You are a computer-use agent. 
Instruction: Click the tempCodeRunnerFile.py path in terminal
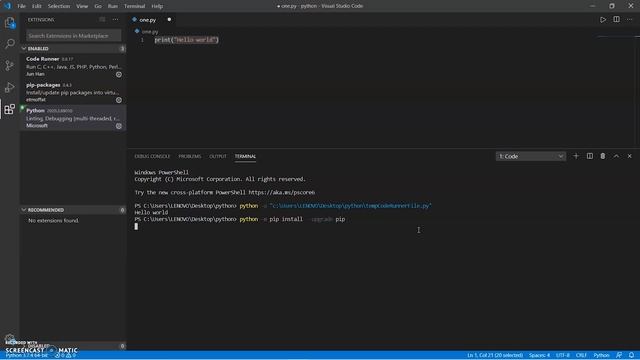pyautogui.click(x=351, y=206)
